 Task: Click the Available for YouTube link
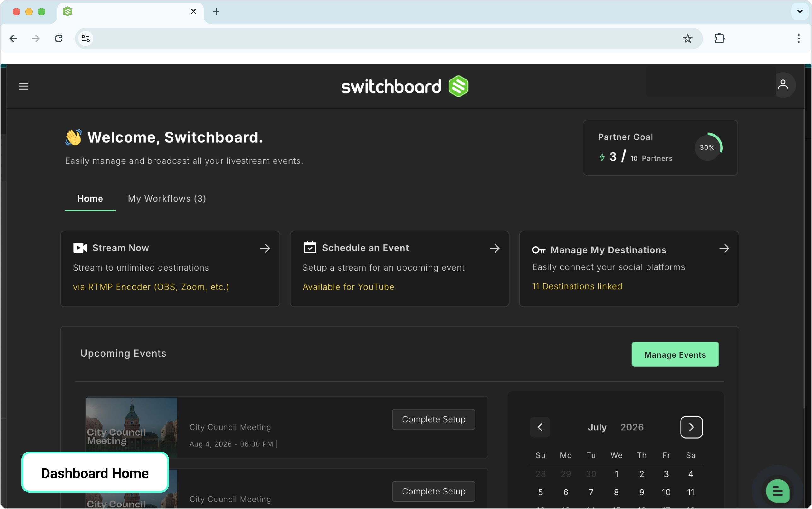click(349, 287)
